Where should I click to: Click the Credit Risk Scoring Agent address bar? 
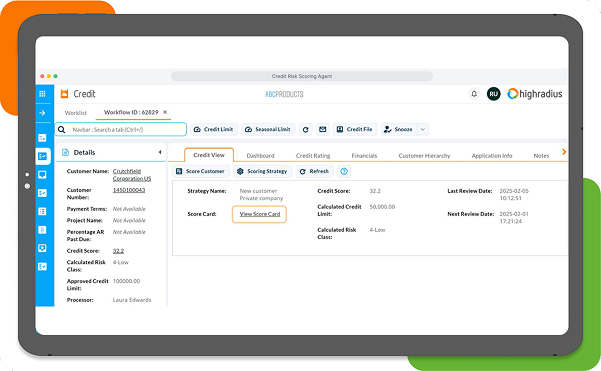tap(302, 76)
